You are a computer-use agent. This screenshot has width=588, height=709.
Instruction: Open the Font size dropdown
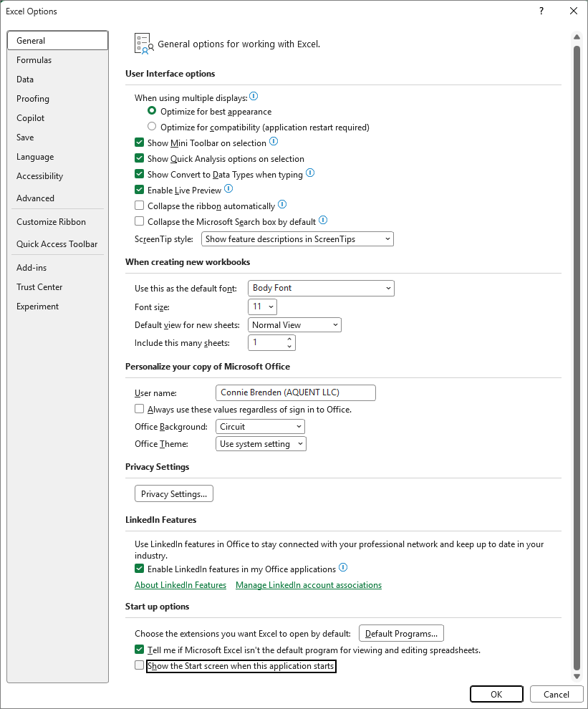click(262, 307)
